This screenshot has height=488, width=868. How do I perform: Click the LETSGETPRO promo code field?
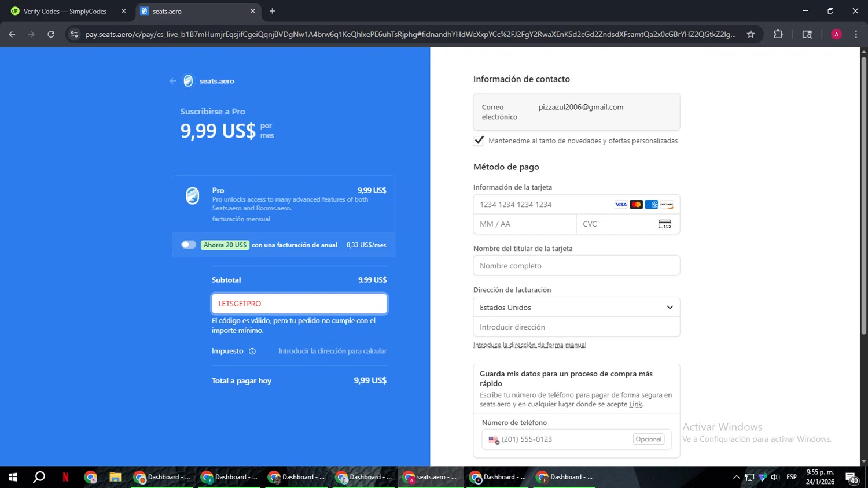pos(299,304)
